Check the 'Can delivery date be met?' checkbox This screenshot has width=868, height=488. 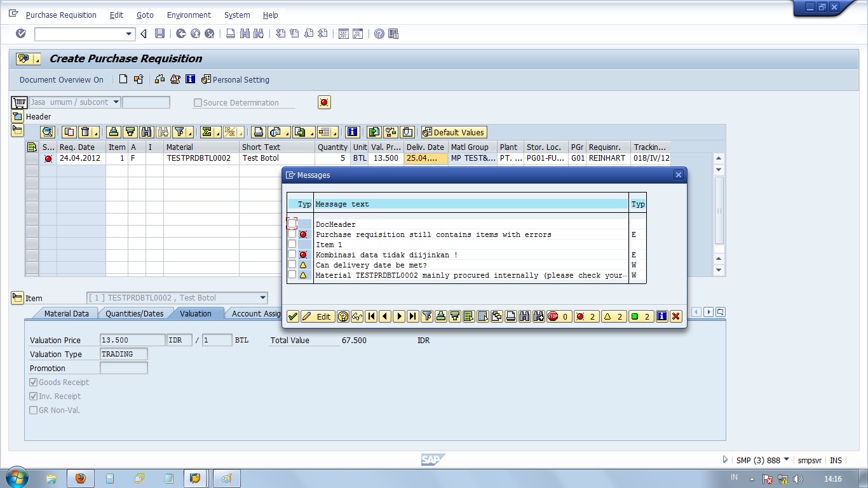point(292,265)
